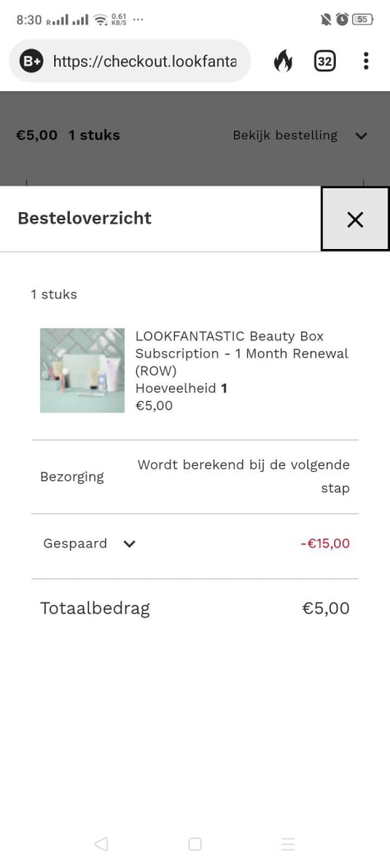Expand the Gespaard savings chevron
This screenshot has width=390, height=868.
pyautogui.click(x=130, y=543)
